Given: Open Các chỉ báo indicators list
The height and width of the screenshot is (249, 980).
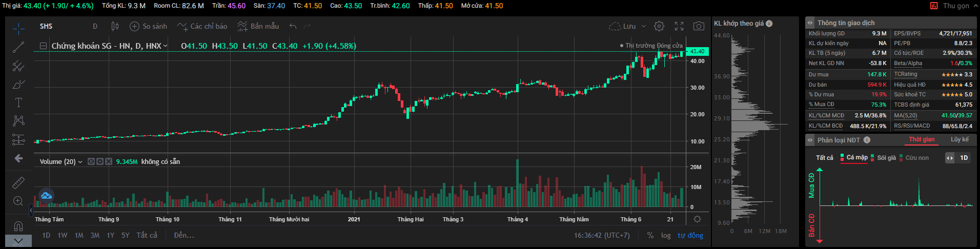Looking at the screenshot, I should (202, 26).
